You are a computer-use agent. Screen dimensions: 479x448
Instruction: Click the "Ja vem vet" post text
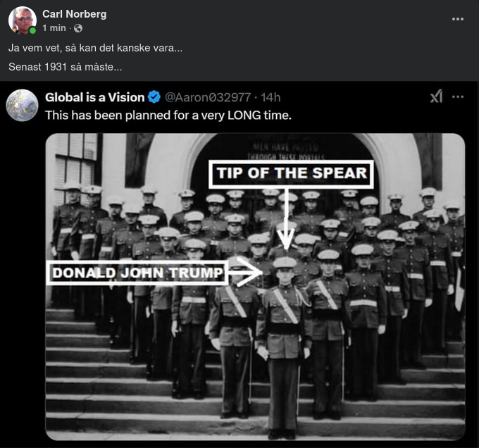pos(95,48)
